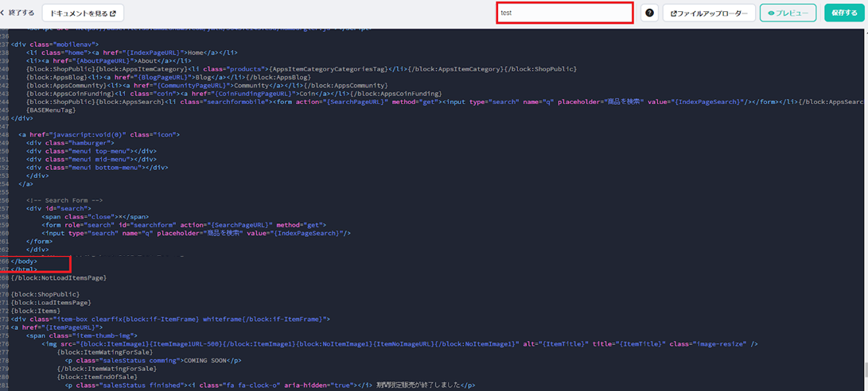
Task: Open the ファイルアップローダー button
Action: 709,13
